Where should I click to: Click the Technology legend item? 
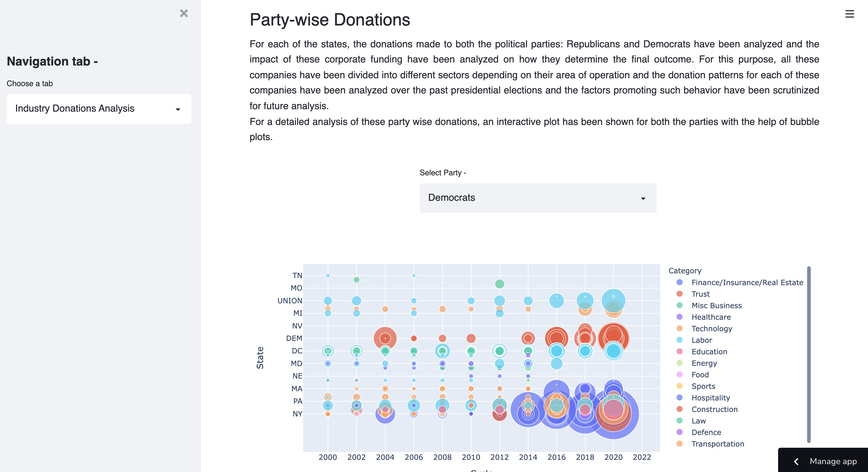(711, 329)
